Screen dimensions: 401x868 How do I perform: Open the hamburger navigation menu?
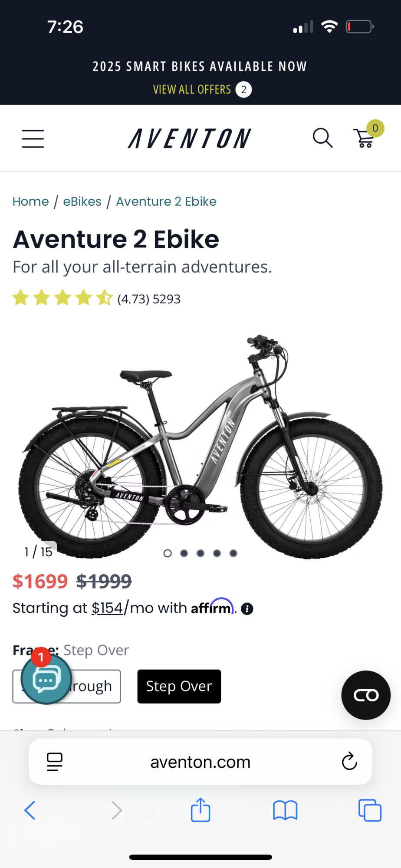pyautogui.click(x=33, y=139)
